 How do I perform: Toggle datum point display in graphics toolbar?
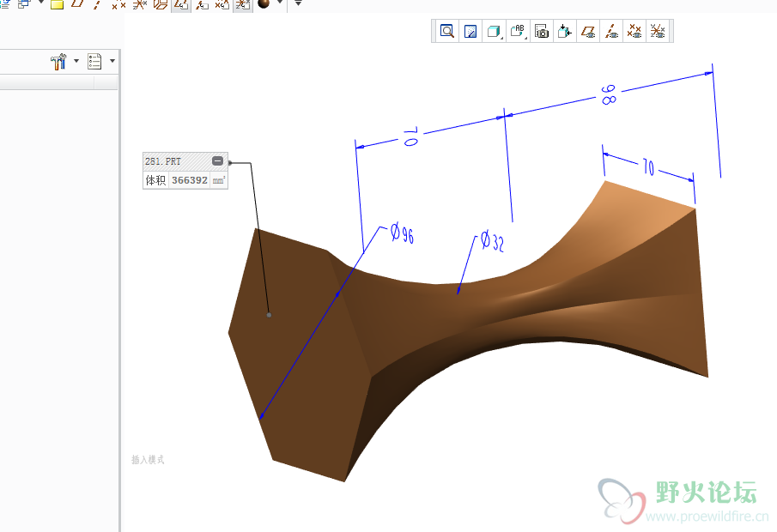point(634,31)
